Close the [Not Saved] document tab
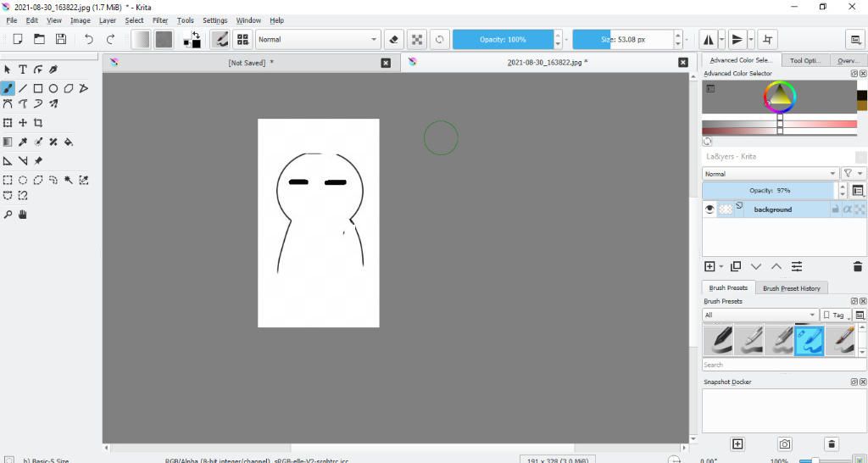 pyautogui.click(x=386, y=63)
